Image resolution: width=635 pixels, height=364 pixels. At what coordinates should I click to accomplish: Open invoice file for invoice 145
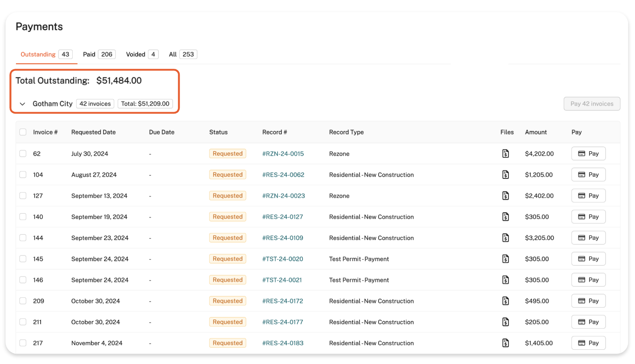(505, 259)
